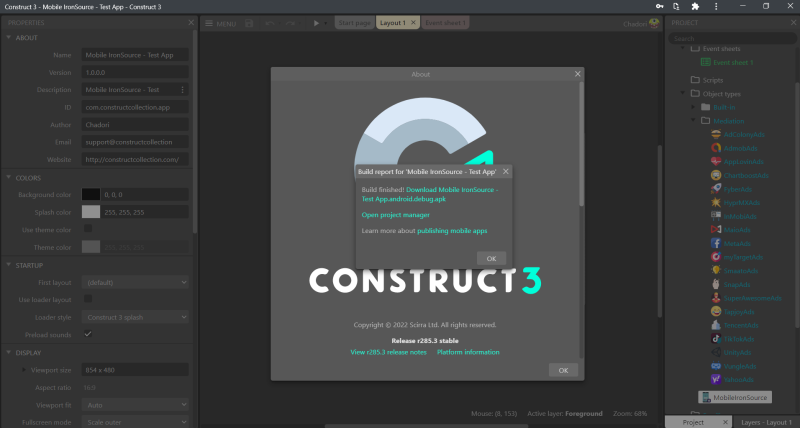Open the First layout dropdown
Image resolution: width=800 pixels, height=428 pixels.
[135, 282]
